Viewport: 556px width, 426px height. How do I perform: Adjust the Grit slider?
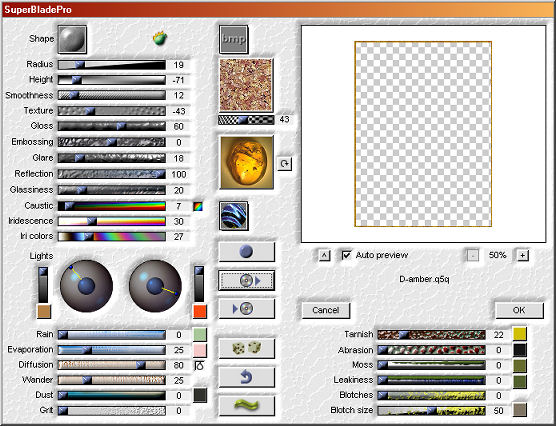point(112,411)
